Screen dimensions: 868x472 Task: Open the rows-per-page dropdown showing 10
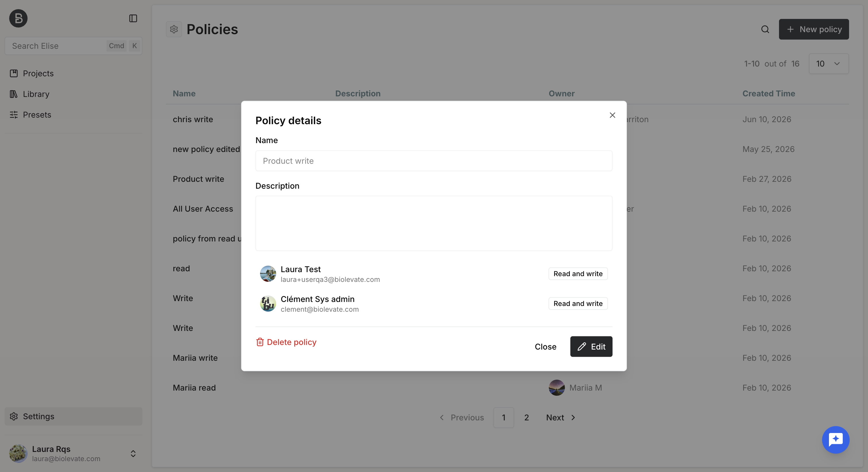point(829,64)
